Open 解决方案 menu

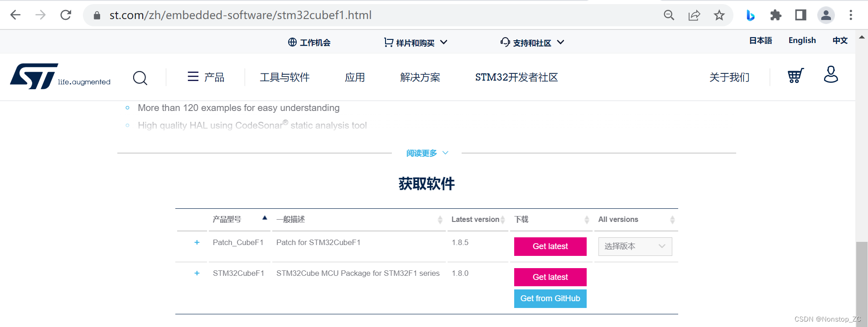coord(420,77)
